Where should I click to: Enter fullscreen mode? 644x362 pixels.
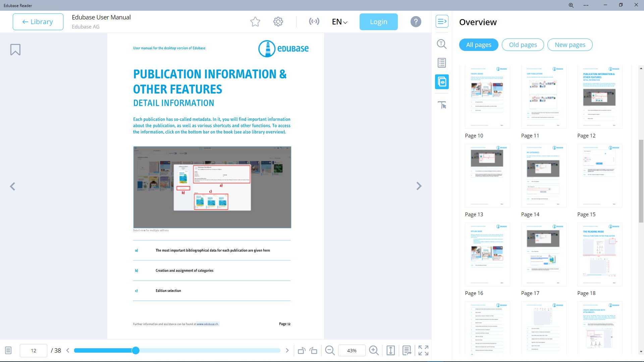[x=423, y=351]
